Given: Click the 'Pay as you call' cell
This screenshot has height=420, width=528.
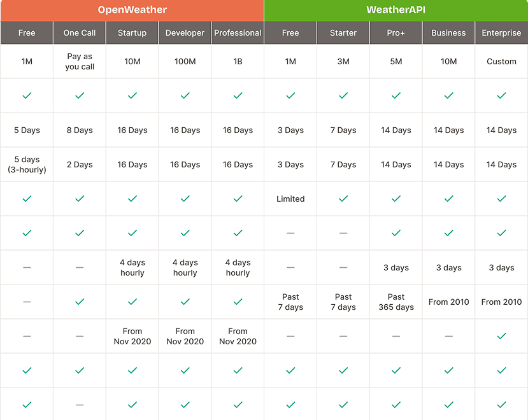Looking at the screenshot, I should [x=80, y=62].
